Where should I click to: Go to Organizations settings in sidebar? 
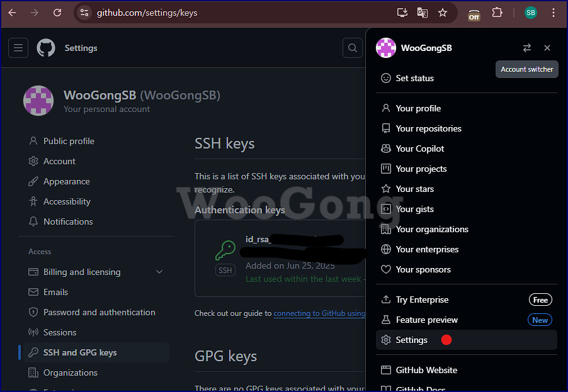[x=96, y=373]
